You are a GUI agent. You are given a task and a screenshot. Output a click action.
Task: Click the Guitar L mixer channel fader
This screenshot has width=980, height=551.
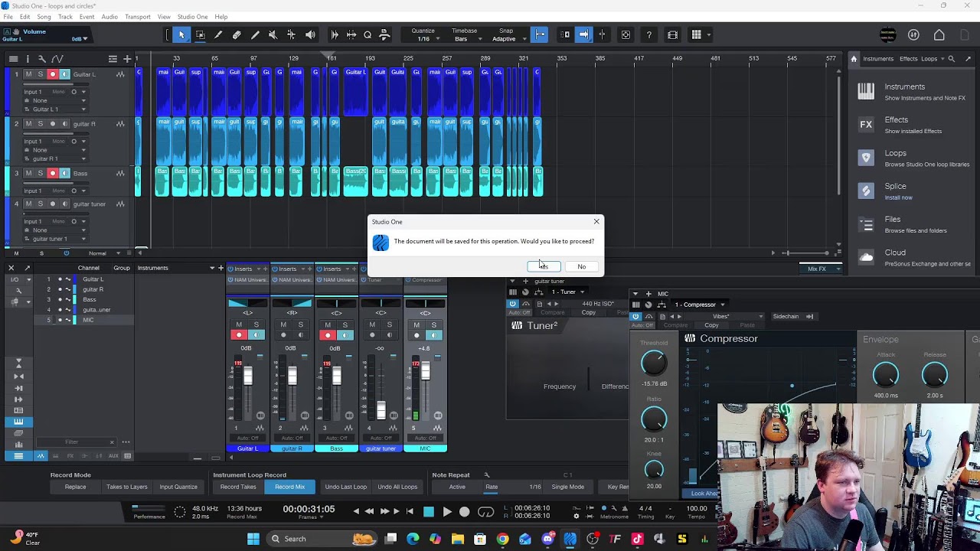click(247, 377)
